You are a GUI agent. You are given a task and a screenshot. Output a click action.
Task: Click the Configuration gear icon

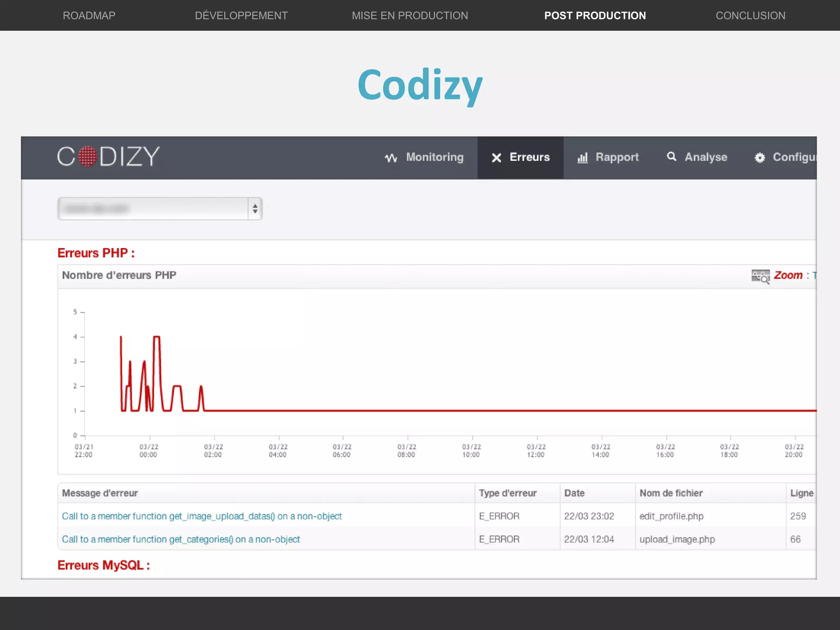tap(760, 158)
